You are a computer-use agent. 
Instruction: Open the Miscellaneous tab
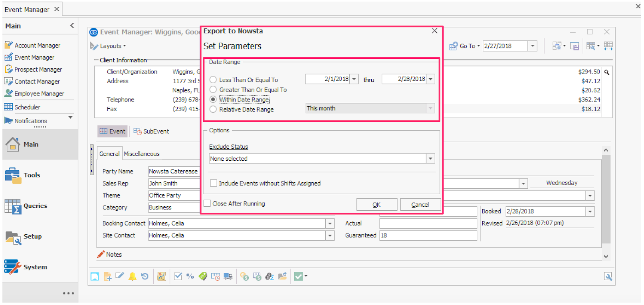tap(141, 154)
